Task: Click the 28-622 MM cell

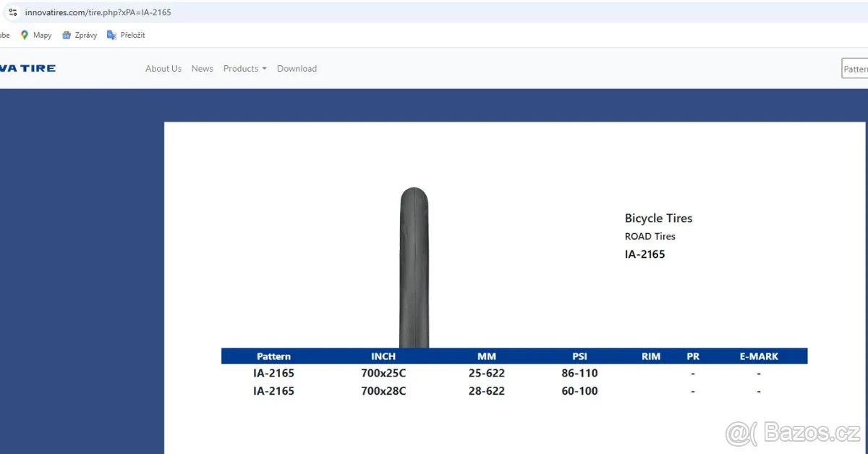Action: coord(487,391)
